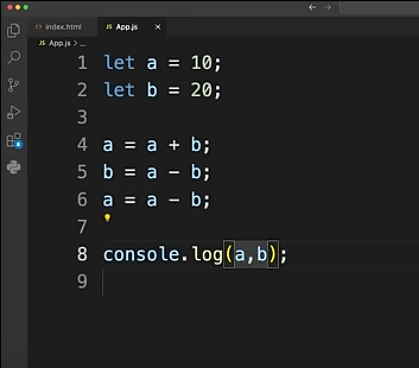Image resolution: width=419 pixels, height=368 pixels.
Task: Click the plus operator on line 4
Action: pos(174,145)
